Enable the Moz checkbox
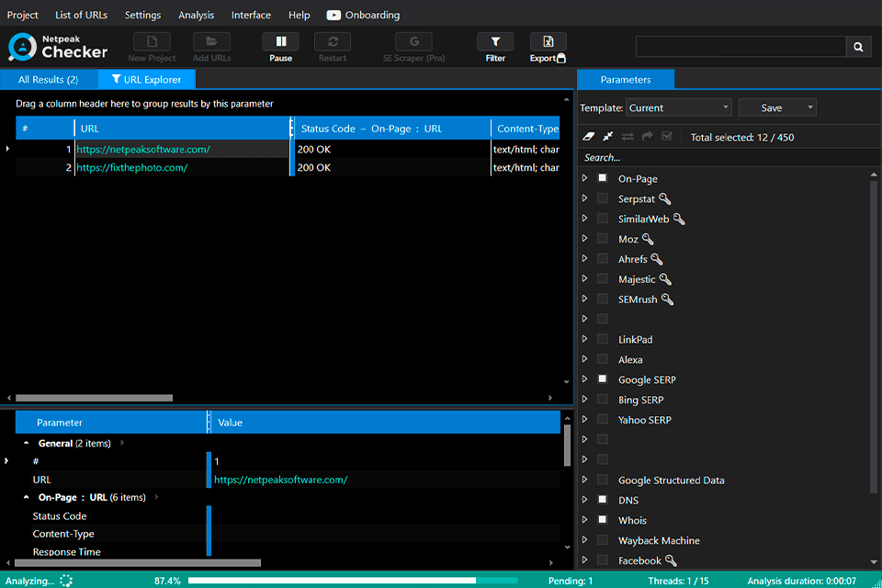Image resolution: width=882 pixels, height=588 pixels. point(603,239)
